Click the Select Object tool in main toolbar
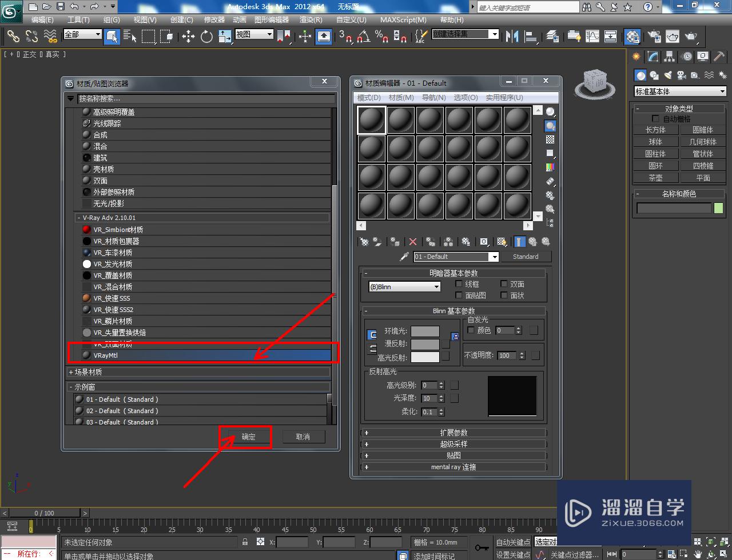The height and width of the screenshot is (560, 732). point(112,37)
